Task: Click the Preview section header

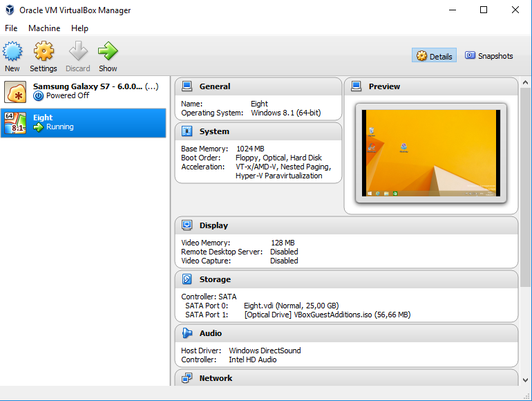Action: (x=384, y=86)
